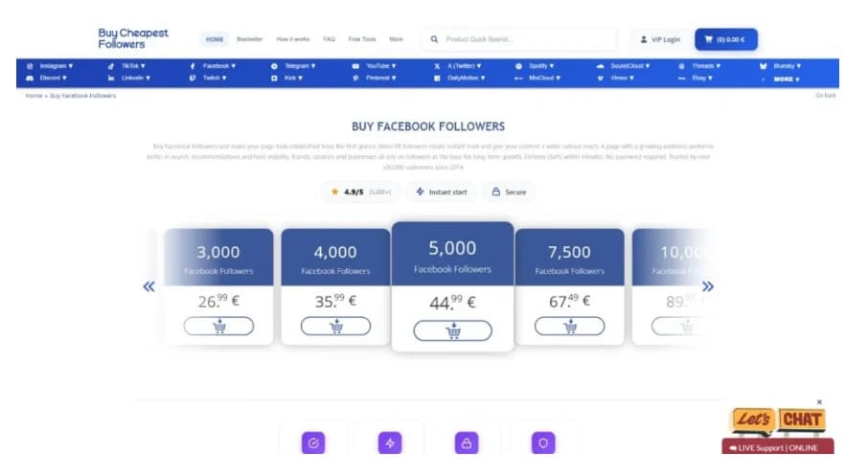The width and height of the screenshot is (868, 476).
Task: Select the HOME nav item
Action: pos(215,39)
